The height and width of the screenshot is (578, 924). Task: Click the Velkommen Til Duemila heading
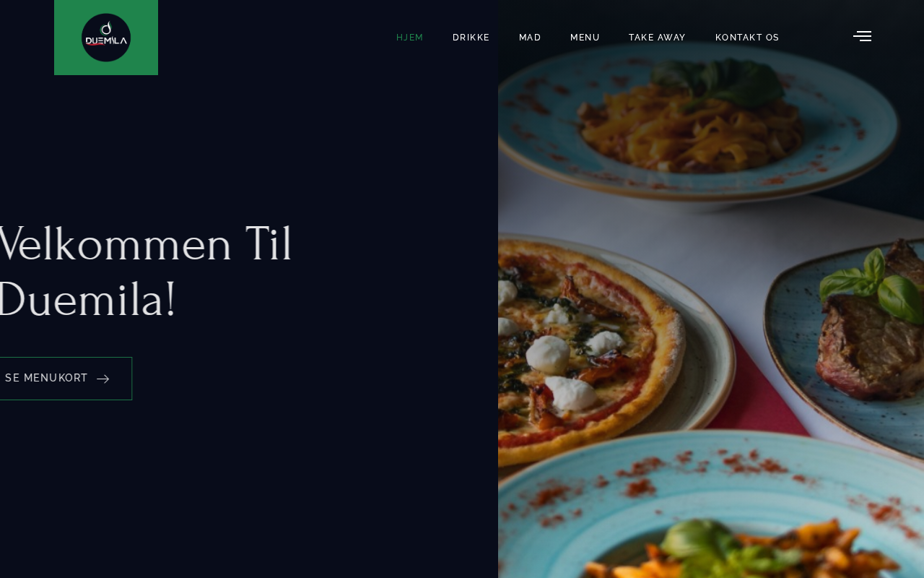tap(144, 271)
